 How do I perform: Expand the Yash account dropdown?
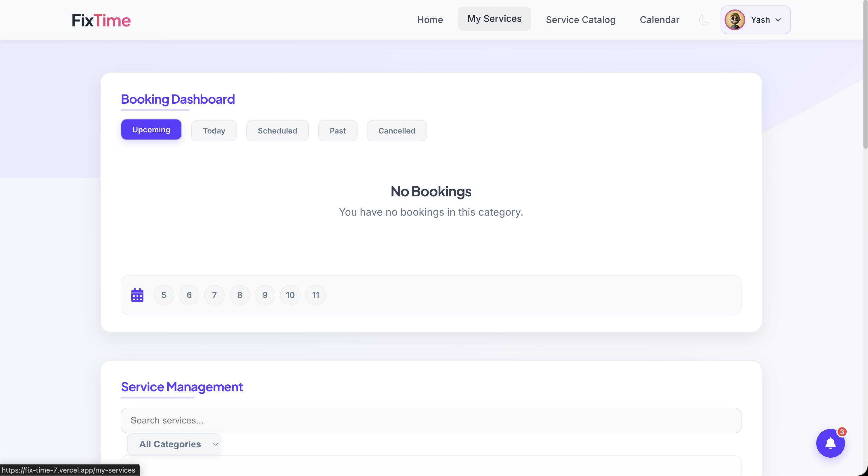pos(779,20)
